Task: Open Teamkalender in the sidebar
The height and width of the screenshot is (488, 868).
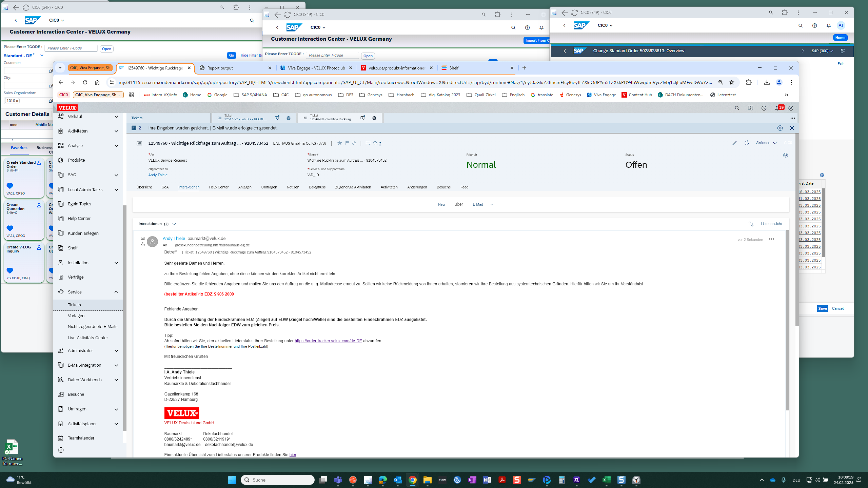Action: 81,438
